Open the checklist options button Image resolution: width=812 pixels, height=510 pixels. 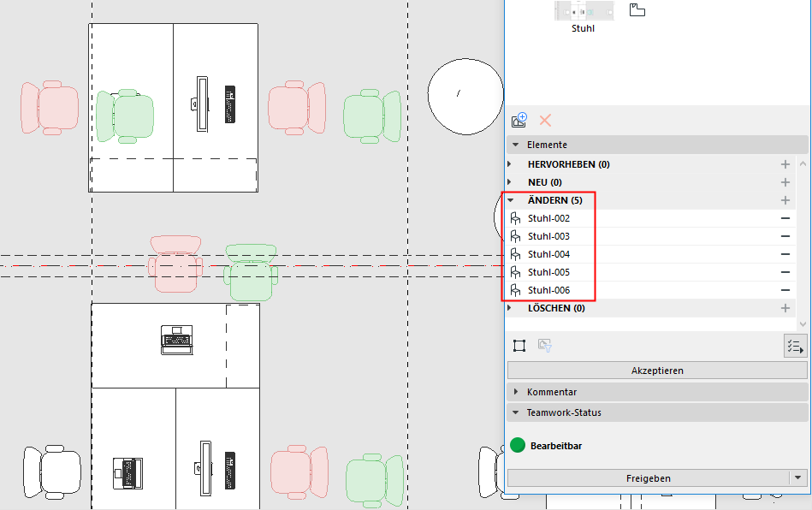click(795, 347)
